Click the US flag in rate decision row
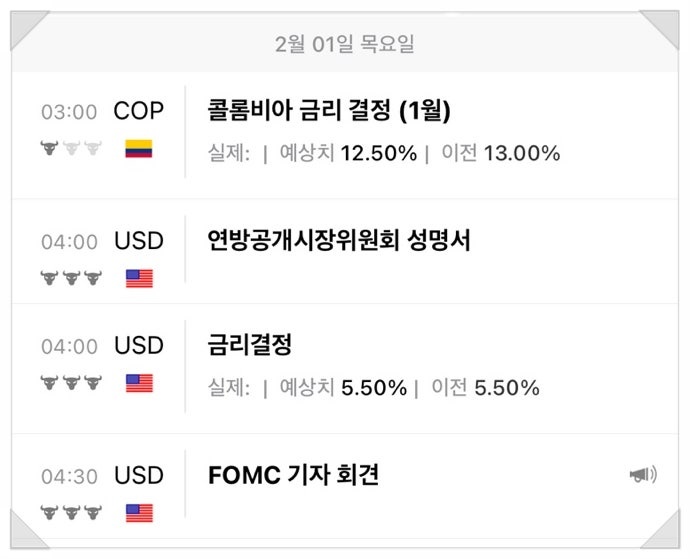This screenshot has width=690, height=559. tap(139, 382)
